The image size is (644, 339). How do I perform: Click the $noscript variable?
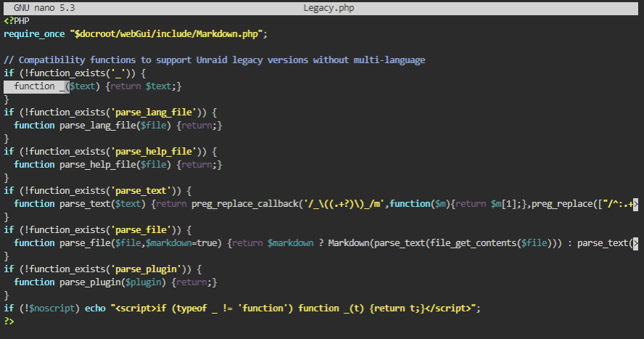coord(52,309)
